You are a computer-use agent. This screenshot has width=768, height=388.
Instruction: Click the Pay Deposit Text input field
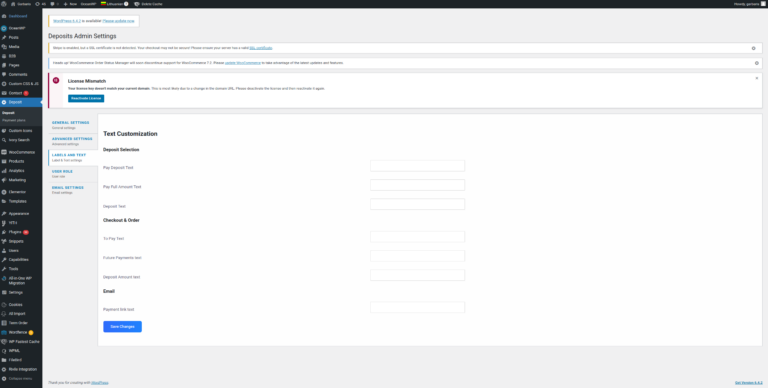(x=417, y=166)
